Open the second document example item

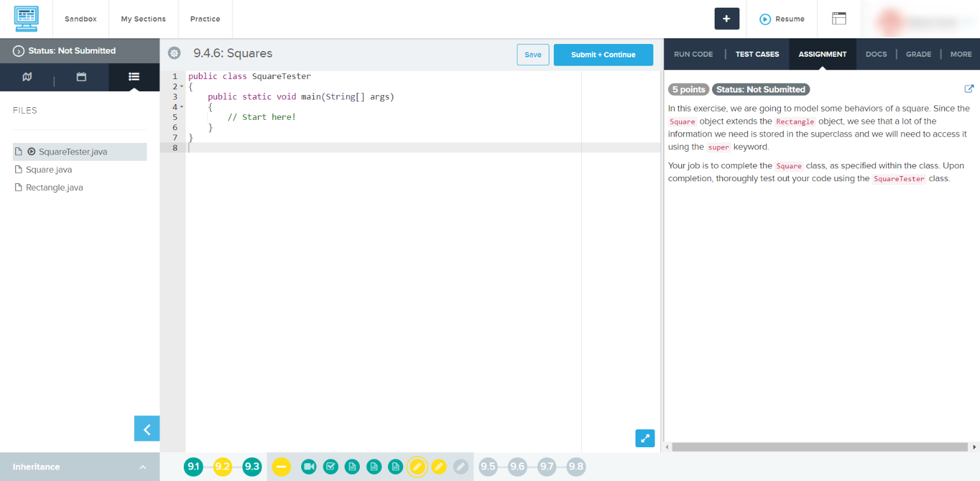[374, 467]
